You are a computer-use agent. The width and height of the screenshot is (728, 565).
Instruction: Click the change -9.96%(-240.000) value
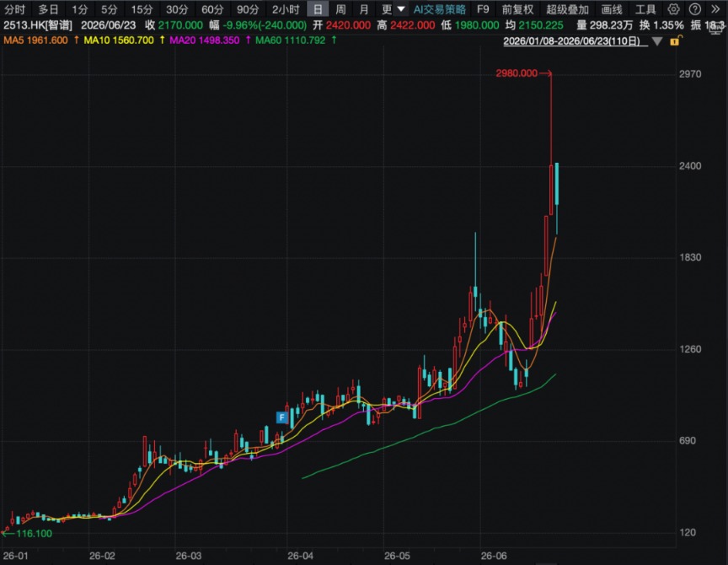click(x=265, y=25)
